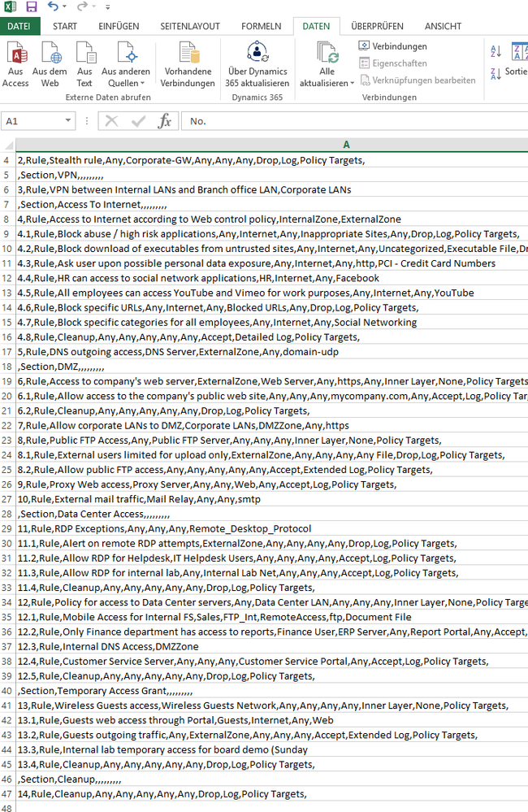Sort descending Z to A
This screenshot has width=528, height=812.
pyautogui.click(x=496, y=74)
